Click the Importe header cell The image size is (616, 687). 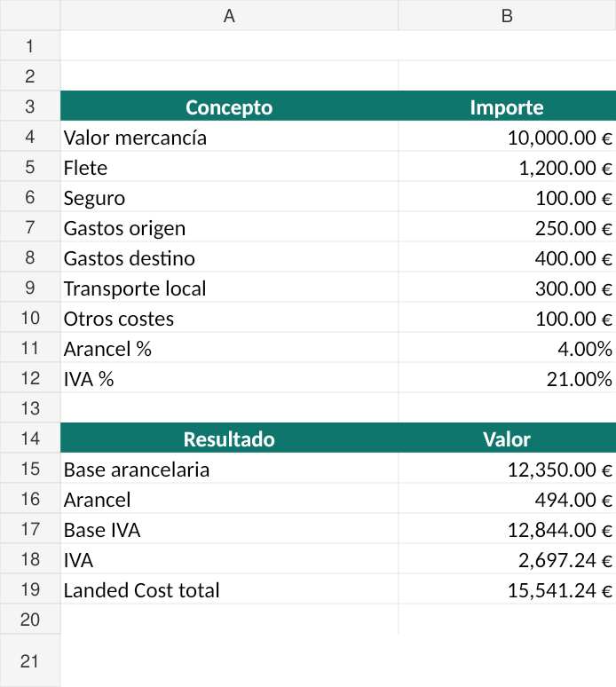tap(507, 106)
